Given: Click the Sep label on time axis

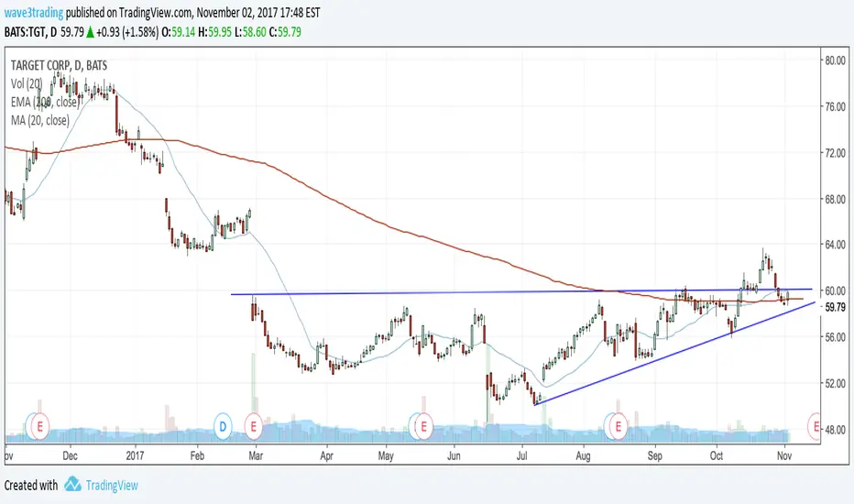Looking at the screenshot, I should (654, 456).
